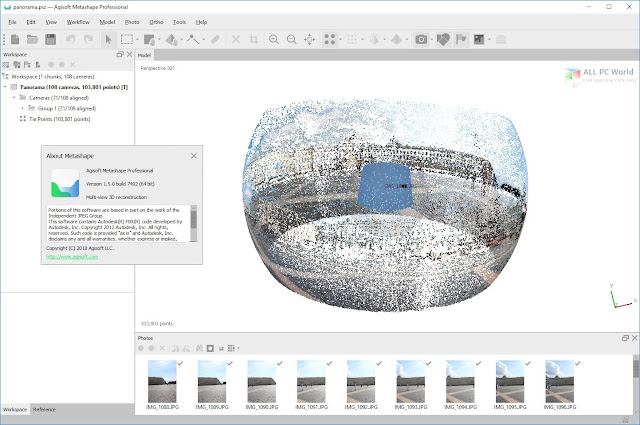The image size is (640, 425).
Task: Click the Photos pane vertical scrollbar
Action: pos(636,384)
